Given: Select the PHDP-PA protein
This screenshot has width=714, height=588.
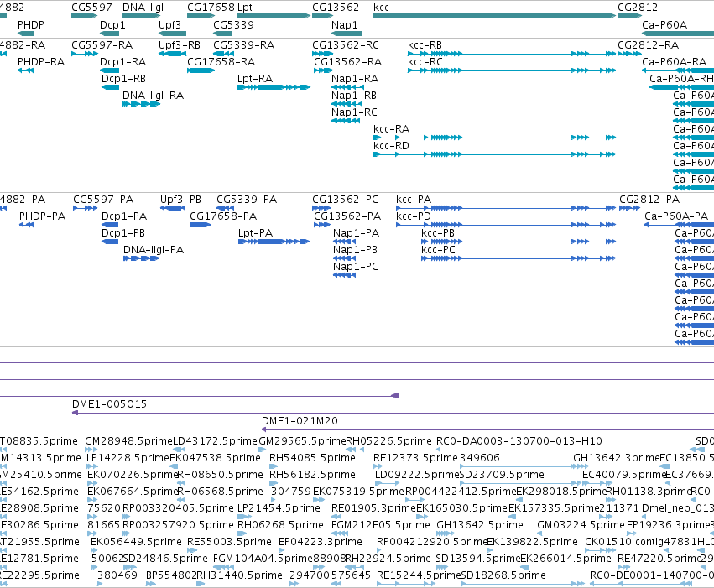Looking at the screenshot, I should point(27,225).
